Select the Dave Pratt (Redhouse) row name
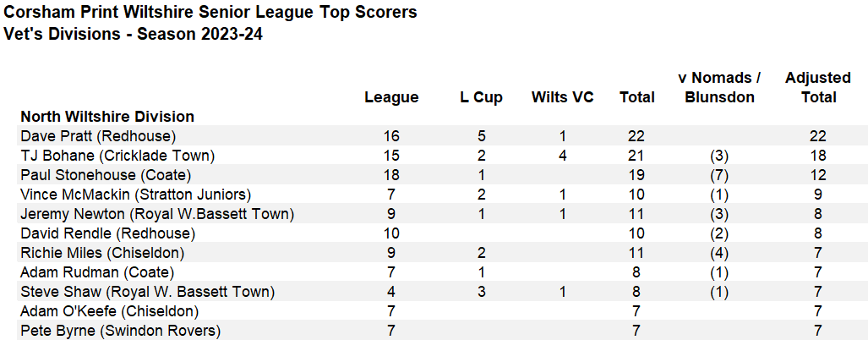This screenshot has height=340, width=868. coord(97,136)
